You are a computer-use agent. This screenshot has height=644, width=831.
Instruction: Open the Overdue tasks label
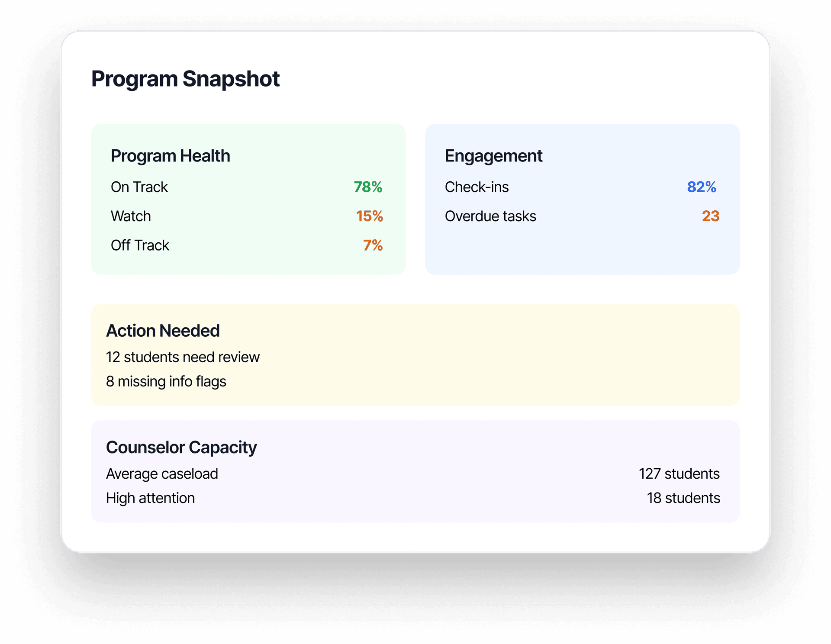(x=490, y=216)
